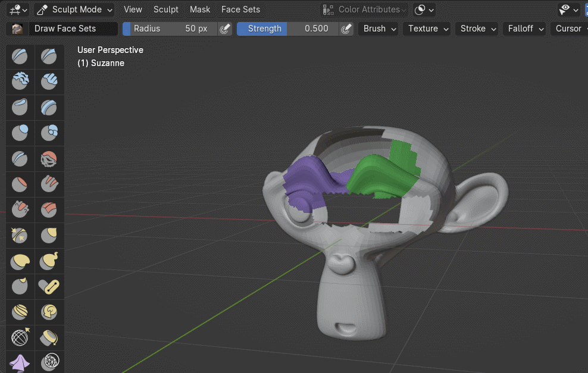
Task: Select the Pinch brush tool
Action: [x=20, y=235]
